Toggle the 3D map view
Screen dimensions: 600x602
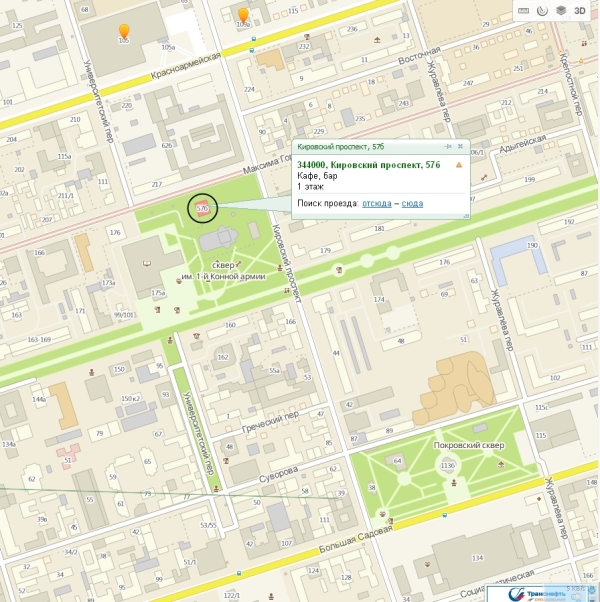click(x=580, y=11)
